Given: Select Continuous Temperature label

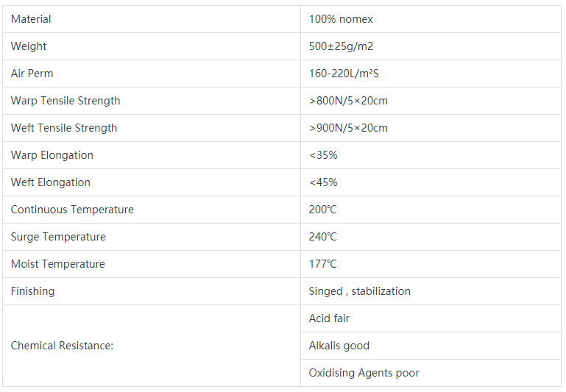Looking at the screenshot, I should [72, 210].
